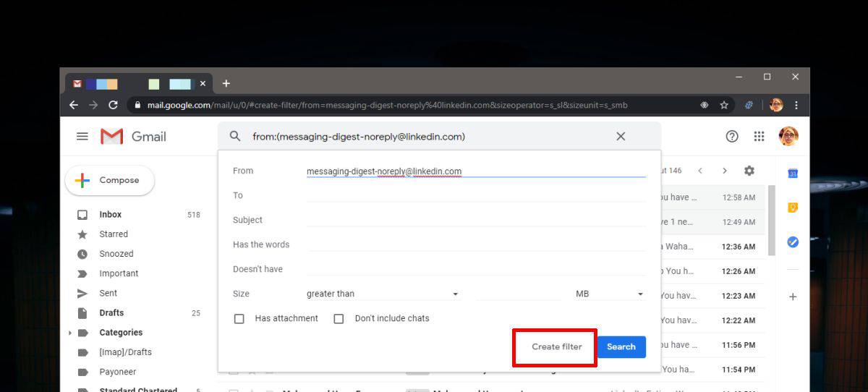Click the From input field
Viewport: 868px width, 392px height.
(x=476, y=171)
